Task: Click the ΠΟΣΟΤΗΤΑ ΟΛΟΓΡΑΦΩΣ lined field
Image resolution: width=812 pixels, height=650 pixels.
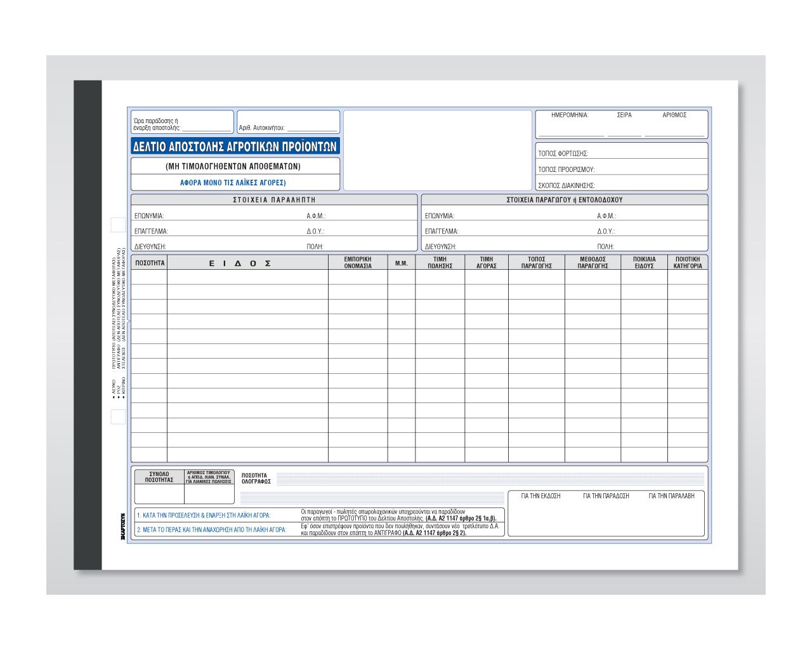Action: click(x=488, y=479)
